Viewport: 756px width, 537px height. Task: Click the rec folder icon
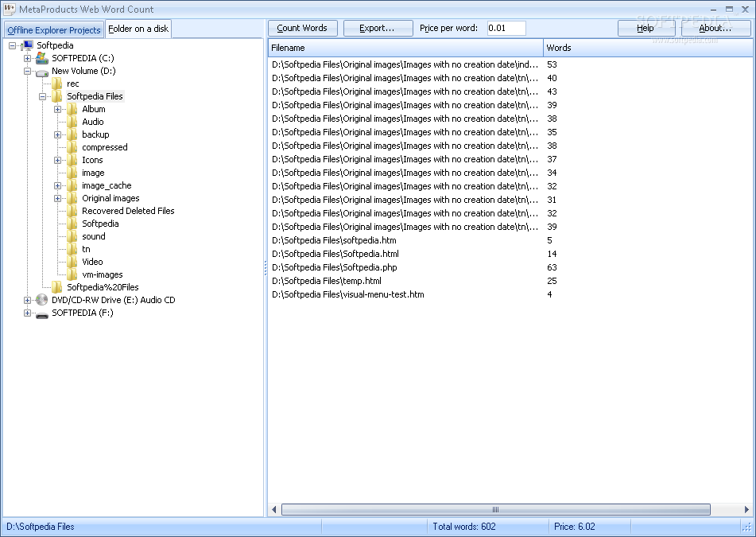pos(57,84)
